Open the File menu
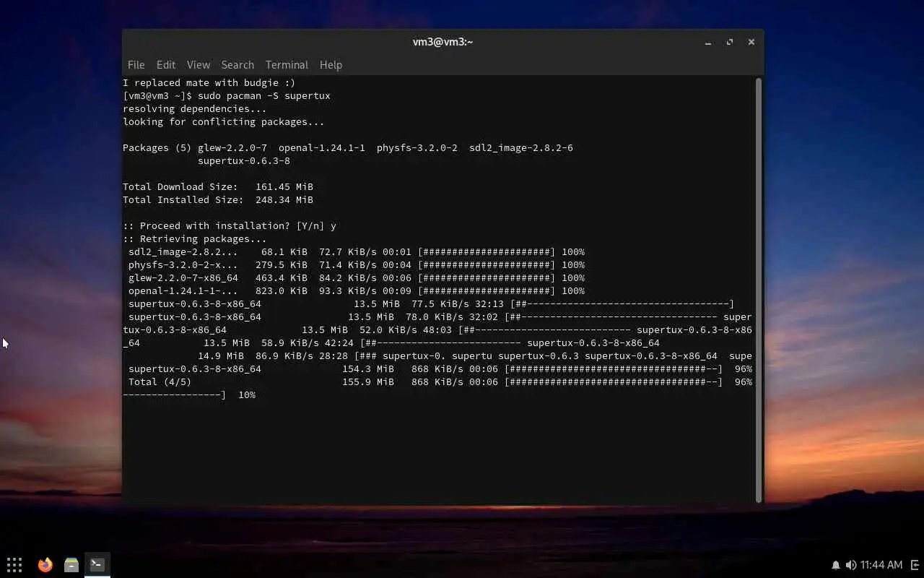The image size is (924, 578). [136, 64]
